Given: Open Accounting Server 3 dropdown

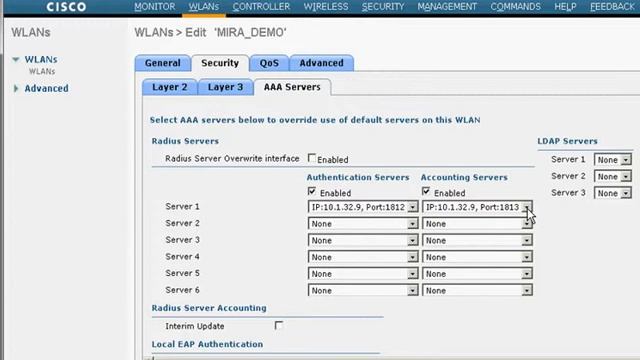Looking at the screenshot, I should click(x=477, y=240).
